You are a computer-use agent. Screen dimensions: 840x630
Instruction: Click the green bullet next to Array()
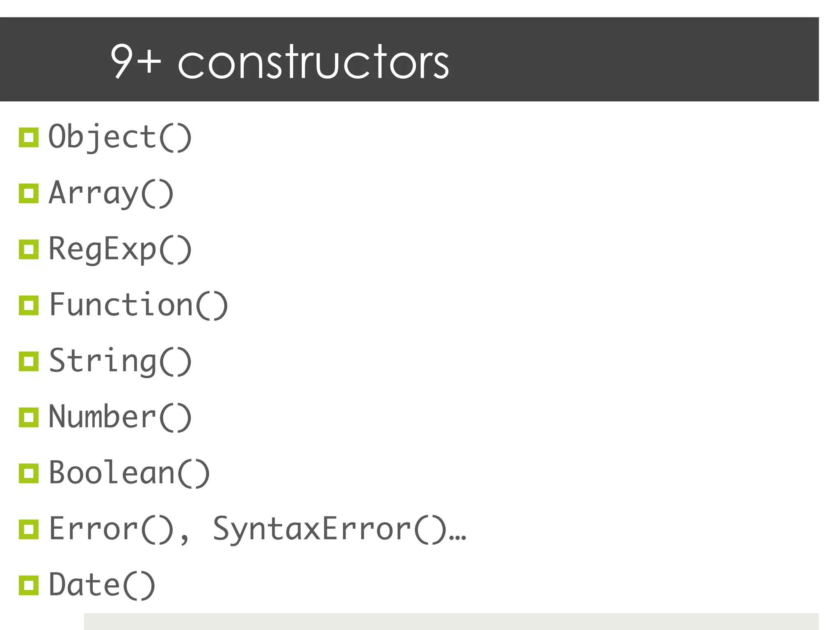click(x=29, y=193)
